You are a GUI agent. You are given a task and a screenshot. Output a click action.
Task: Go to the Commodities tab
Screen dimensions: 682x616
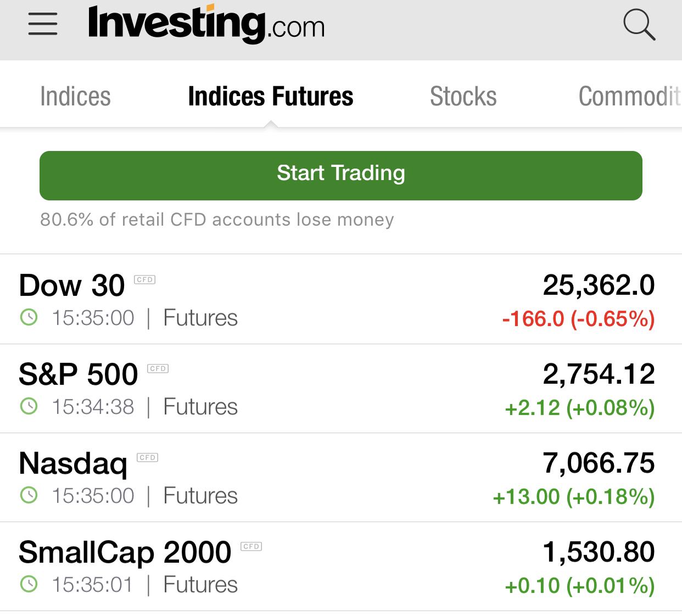click(629, 97)
